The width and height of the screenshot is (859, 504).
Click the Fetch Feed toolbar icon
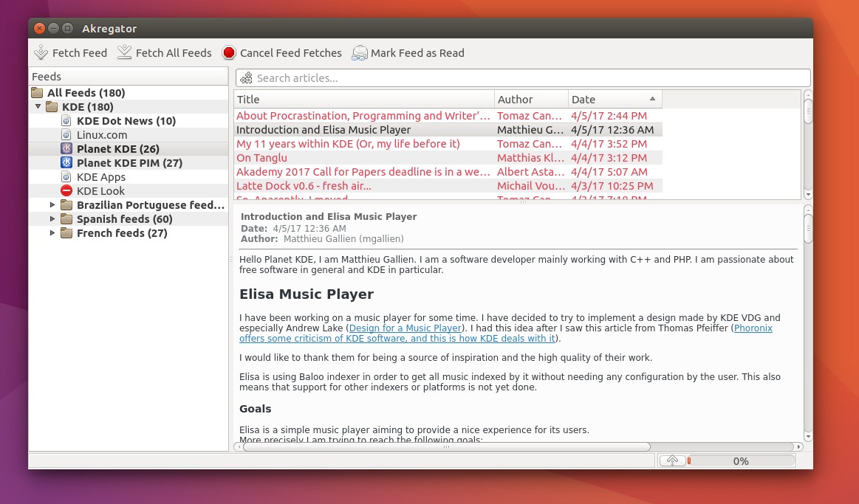tap(41, 52)
